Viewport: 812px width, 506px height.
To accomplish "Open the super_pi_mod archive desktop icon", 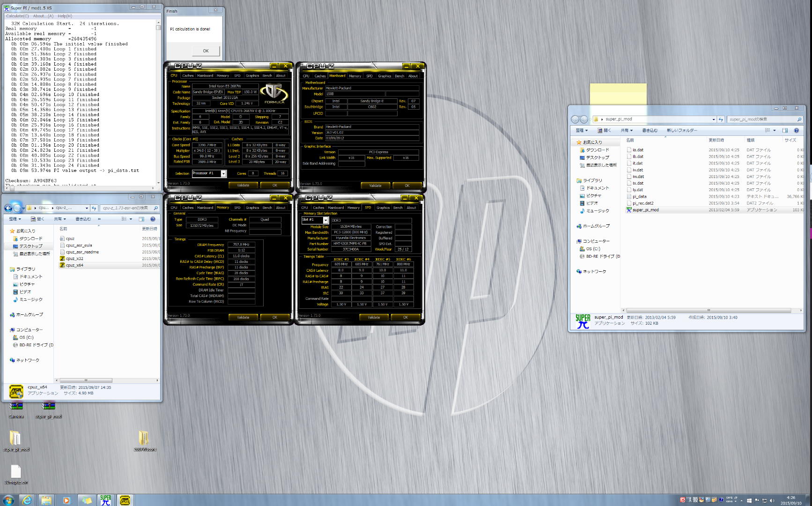I will tap(48, 410).
